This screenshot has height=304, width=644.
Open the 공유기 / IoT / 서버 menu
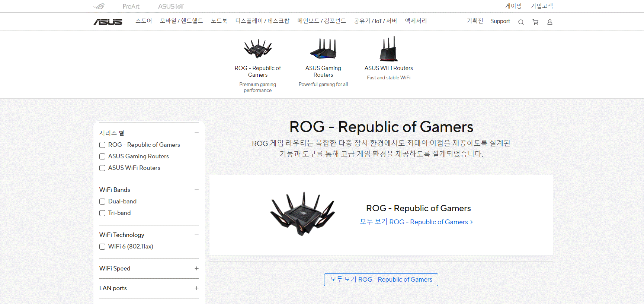coord(375,21)
